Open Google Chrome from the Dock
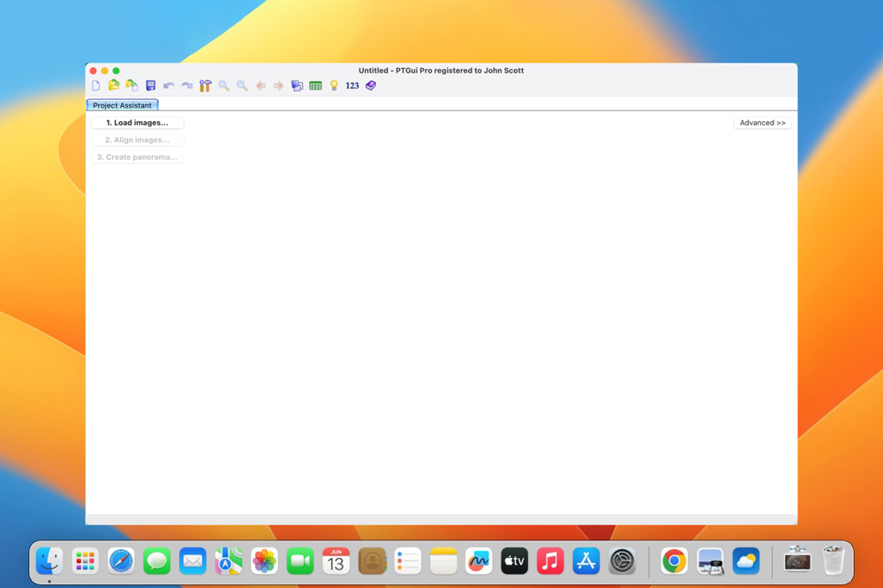This screenshot has height=588, width=883. tap(674, 561)
